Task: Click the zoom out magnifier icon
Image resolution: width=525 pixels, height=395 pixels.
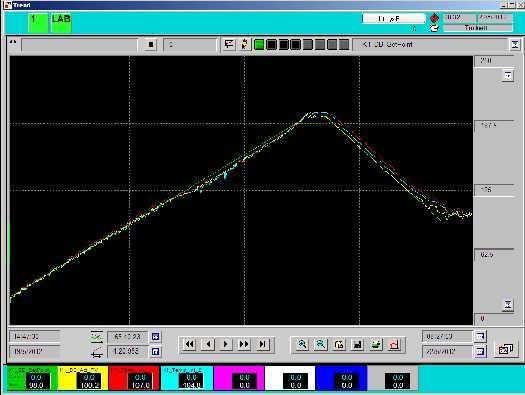Action: click(x=320, y=344)
